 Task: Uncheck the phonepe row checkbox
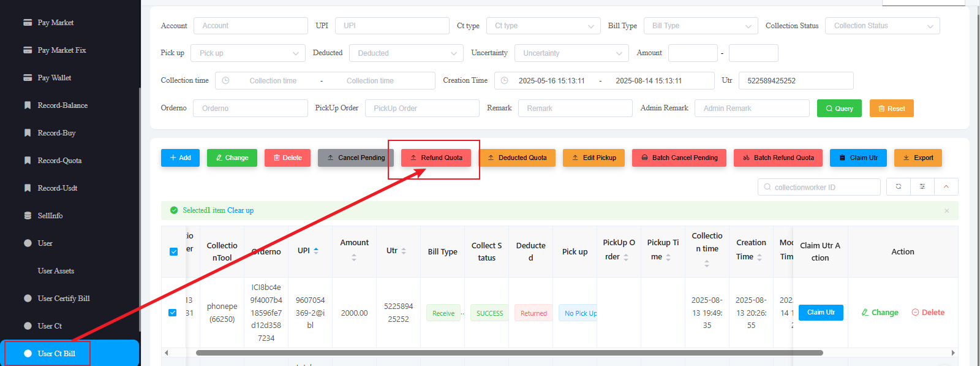coord(173,313)
